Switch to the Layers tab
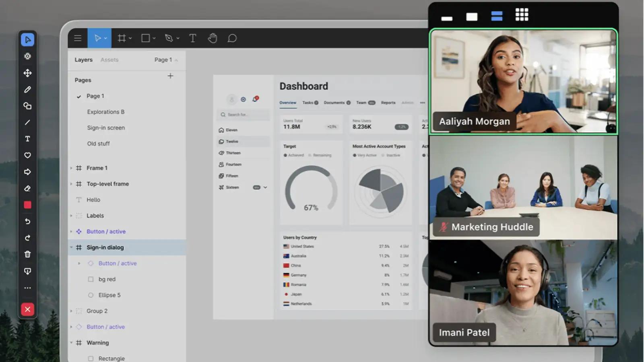The height and width of the screenshot is (362, 644). tap(83, 60)
